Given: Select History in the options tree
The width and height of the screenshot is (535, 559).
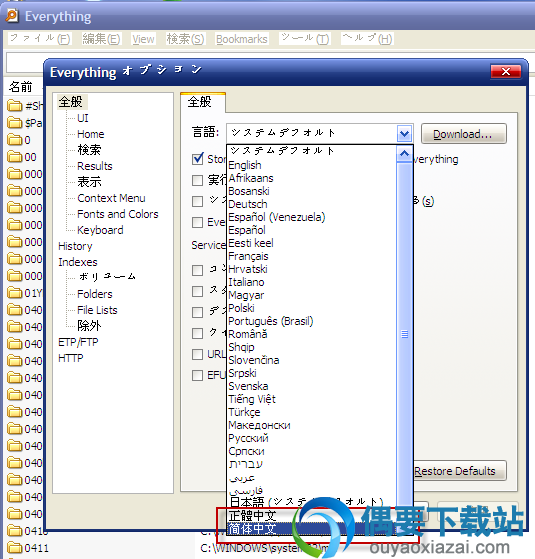Looking at the screenshot, I should point(75,246).
